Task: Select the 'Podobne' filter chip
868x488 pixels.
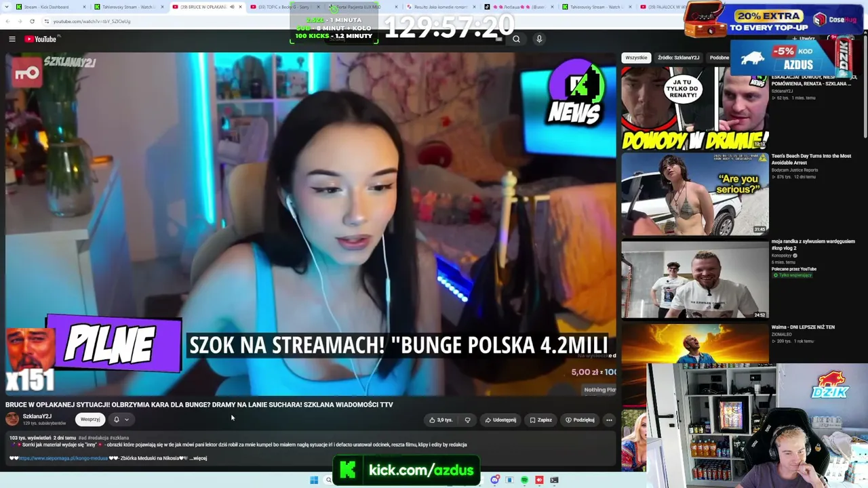Action: [x=719, y=58]
